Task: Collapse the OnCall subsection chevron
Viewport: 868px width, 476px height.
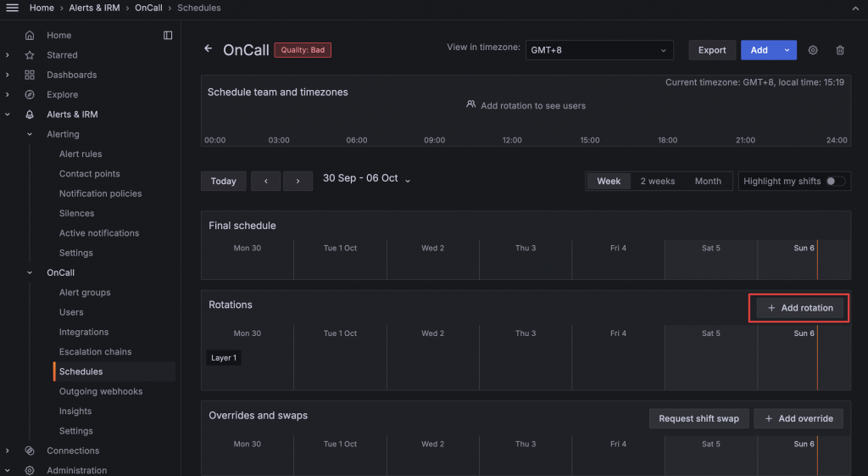Action: click(x=30, y=272)
